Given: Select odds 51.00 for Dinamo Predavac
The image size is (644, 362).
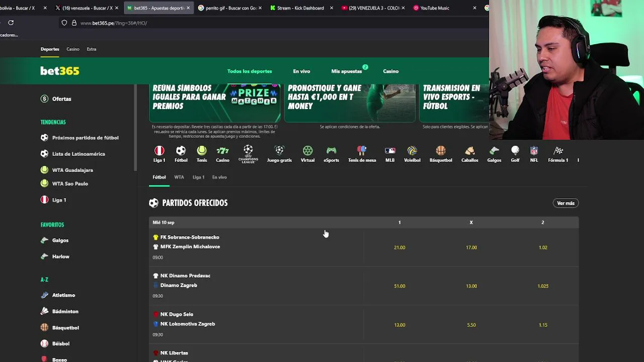Looking at the screenshot, I should (x=399, y=286).
